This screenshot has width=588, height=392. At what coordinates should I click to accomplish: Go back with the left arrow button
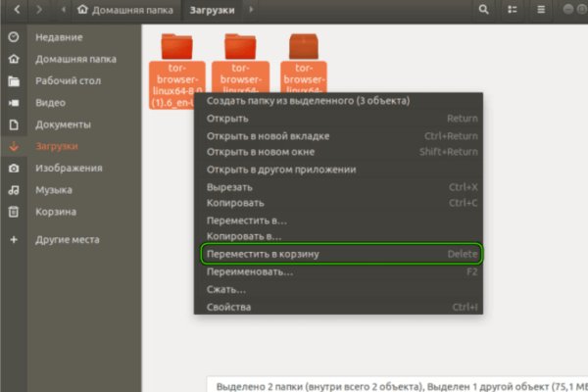click(x=13, y=10)
